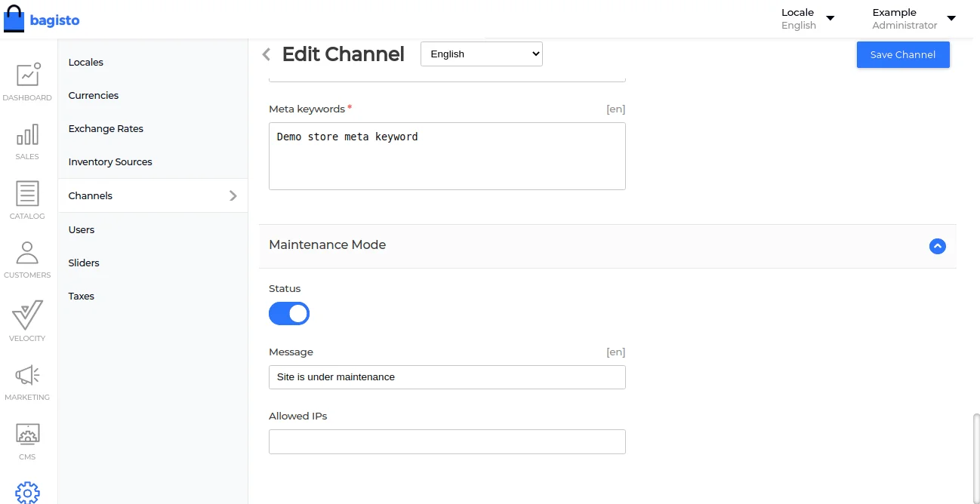Click the bagisto logo
The height and width of the screenshot is (504, 980).
[x=42, y=20]
